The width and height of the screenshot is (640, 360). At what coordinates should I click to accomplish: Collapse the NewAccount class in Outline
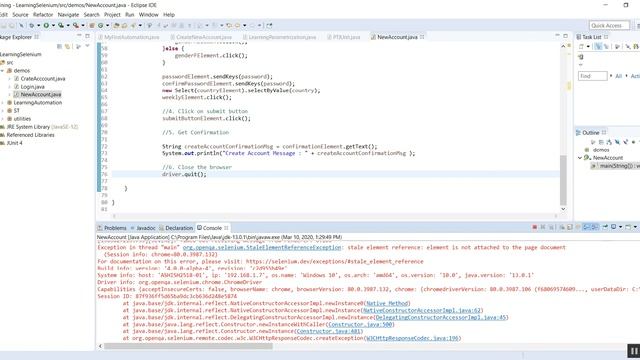pyautogui.click(x=580, y=158)
